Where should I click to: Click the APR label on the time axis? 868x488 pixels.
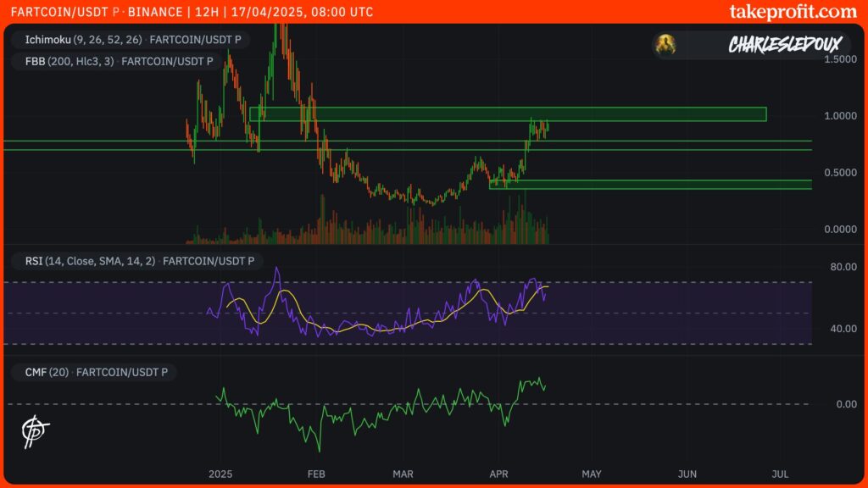[498, 474]
